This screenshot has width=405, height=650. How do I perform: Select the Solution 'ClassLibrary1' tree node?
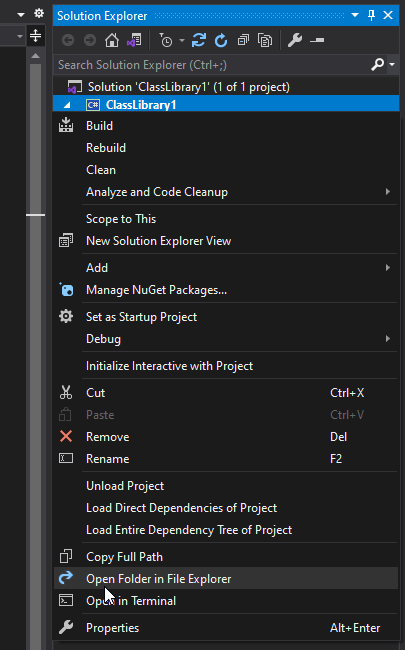[189, 87]
